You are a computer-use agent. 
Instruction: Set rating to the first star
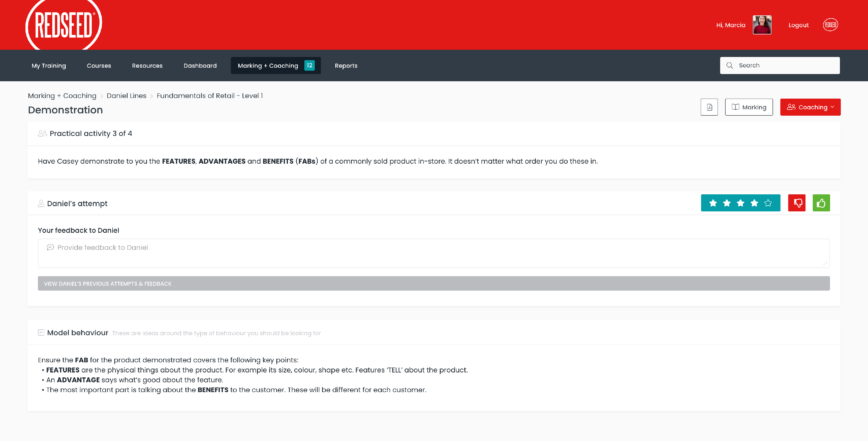click(713, 203)
